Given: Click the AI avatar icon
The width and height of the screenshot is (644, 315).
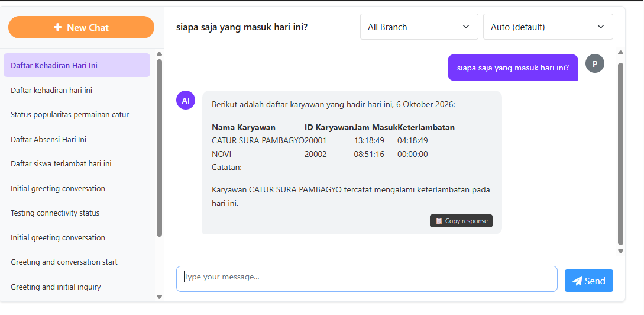Looking at the screenshot, I should 186,100.
